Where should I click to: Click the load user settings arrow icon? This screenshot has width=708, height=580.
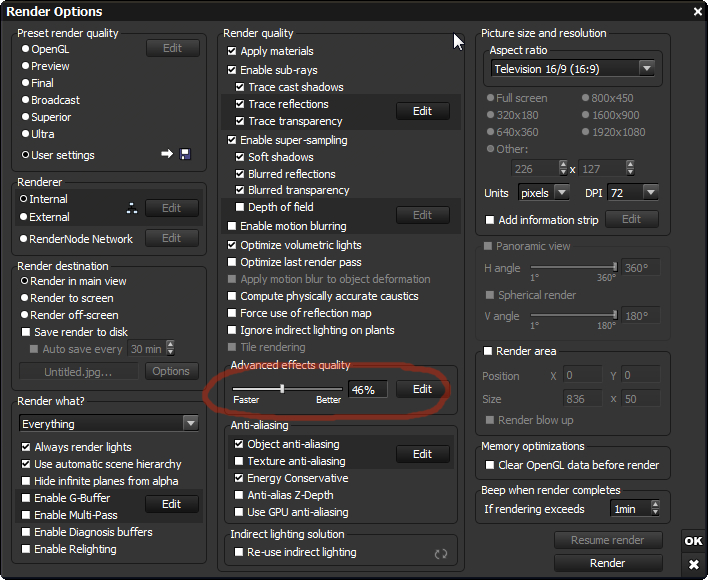coord(167,154)
